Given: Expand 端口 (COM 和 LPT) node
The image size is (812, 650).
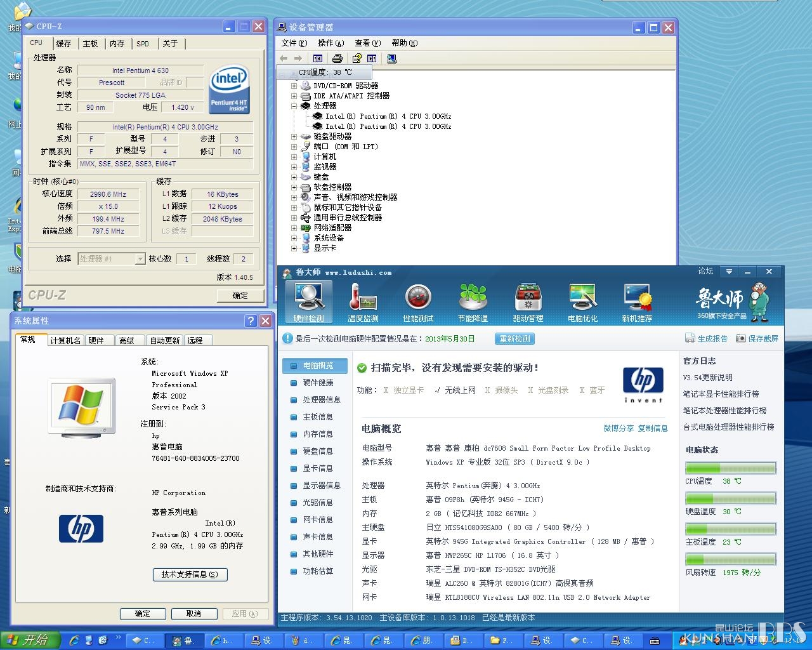Looking at the screenshot, I should [x=294, y=147].
